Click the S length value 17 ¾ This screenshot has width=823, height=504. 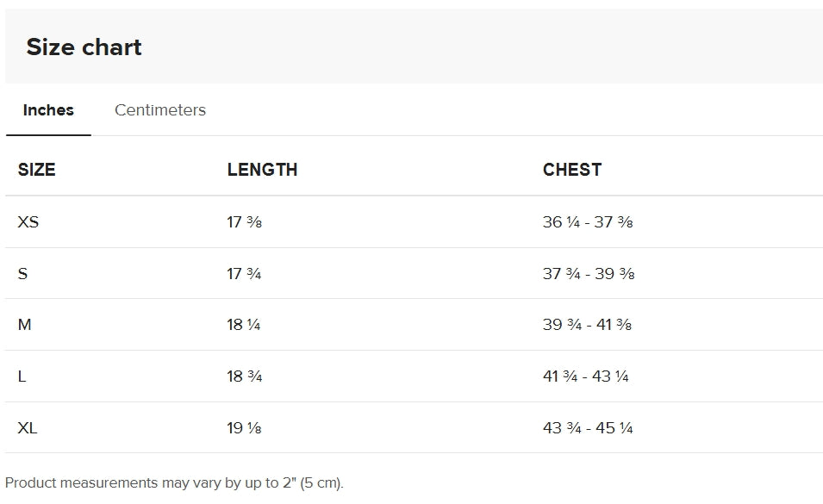coord(245,274)
